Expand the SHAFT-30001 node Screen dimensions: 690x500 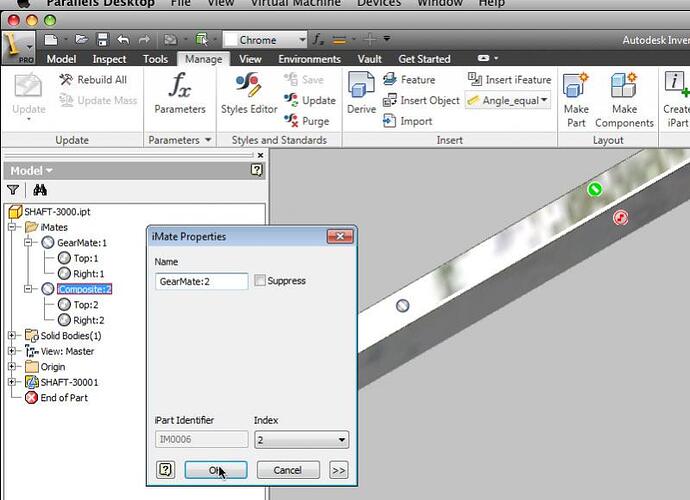pyautogui.click(x=12, y=382)
